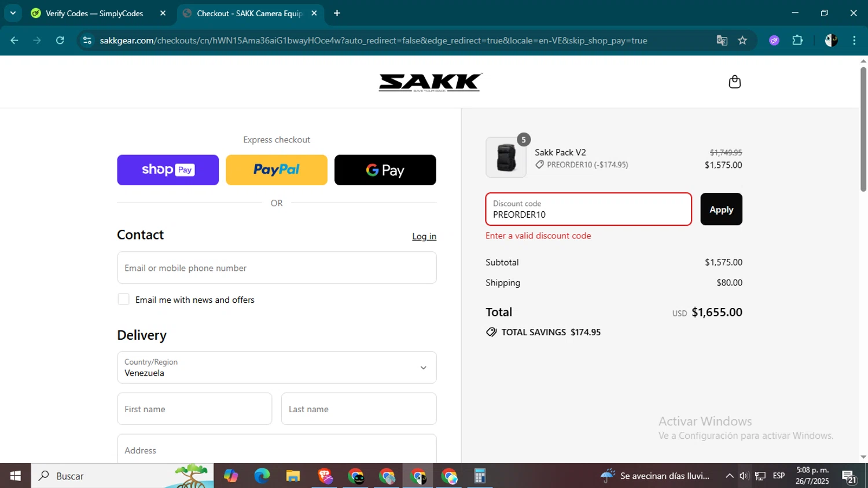Click the network tray icon
The height and width of the screenshot is (488, 868).
coord(760,476)
